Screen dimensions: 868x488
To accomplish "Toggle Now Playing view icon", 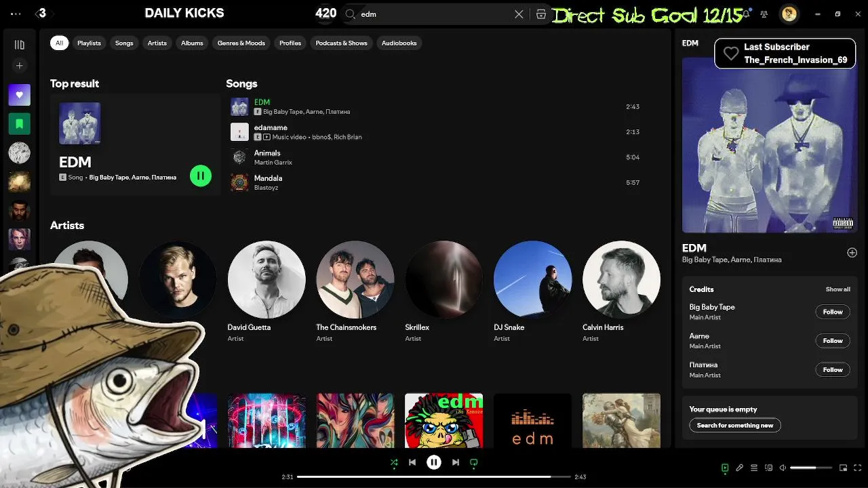I will [725, 468].
